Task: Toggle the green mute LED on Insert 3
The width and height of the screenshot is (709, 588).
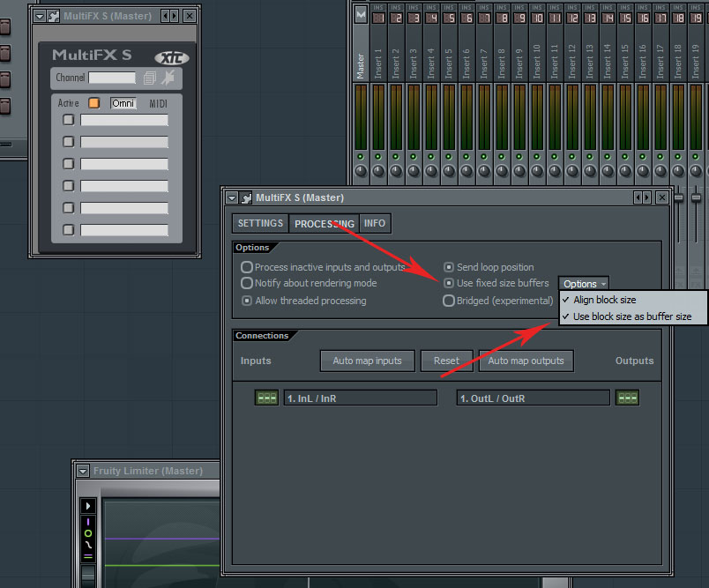Action: [x=414, y=157]
